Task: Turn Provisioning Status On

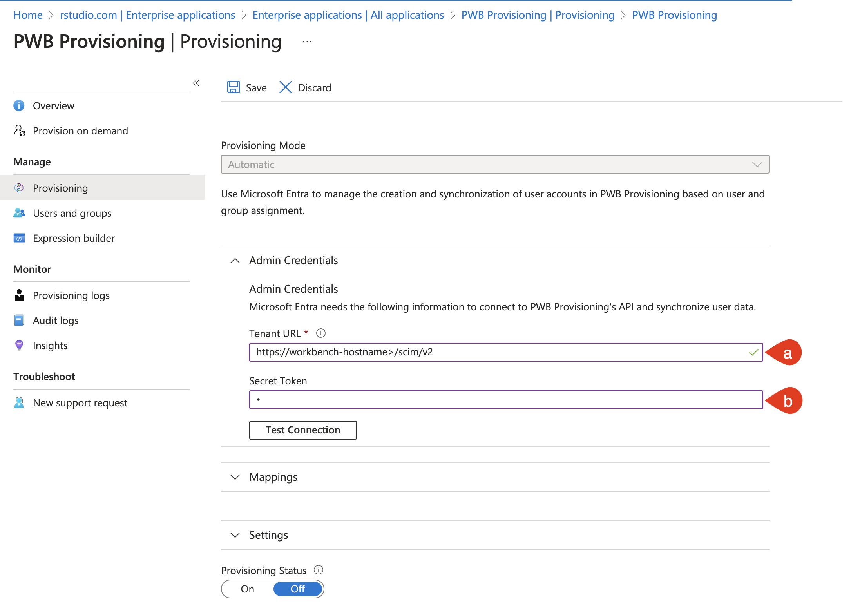Action: pyautogui.click(x=248, y=589)
